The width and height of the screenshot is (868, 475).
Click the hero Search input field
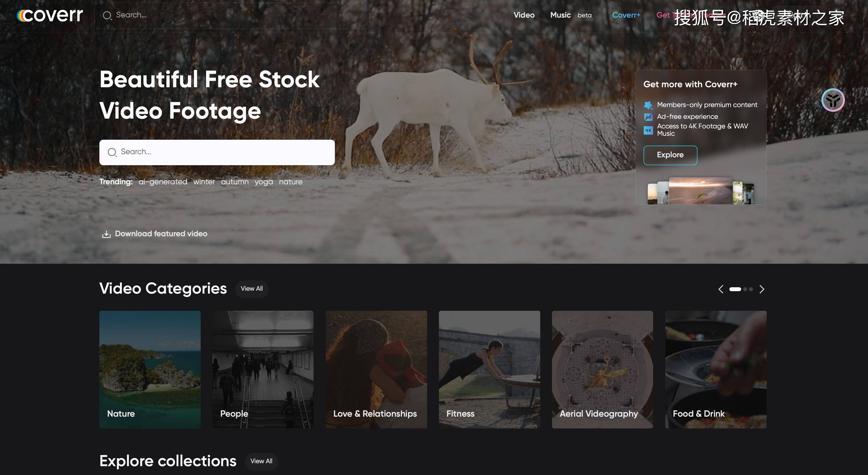(x=217, y=152)
